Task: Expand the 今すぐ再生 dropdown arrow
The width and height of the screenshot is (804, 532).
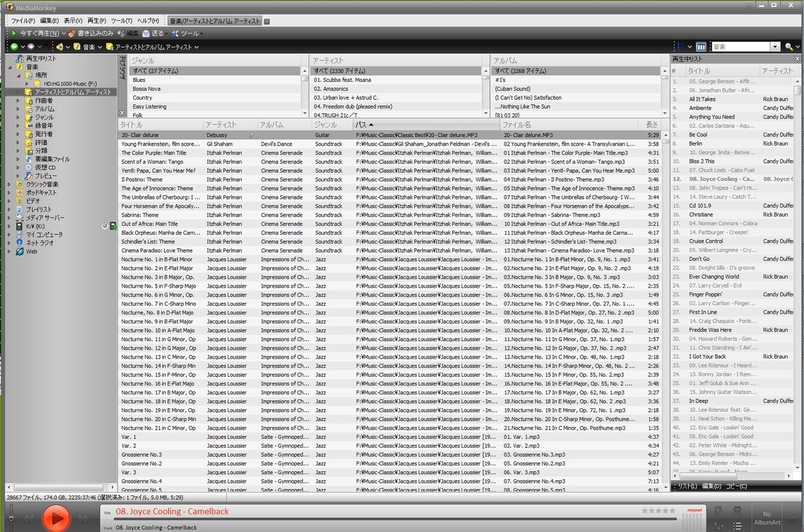Action: pos(63,33)
